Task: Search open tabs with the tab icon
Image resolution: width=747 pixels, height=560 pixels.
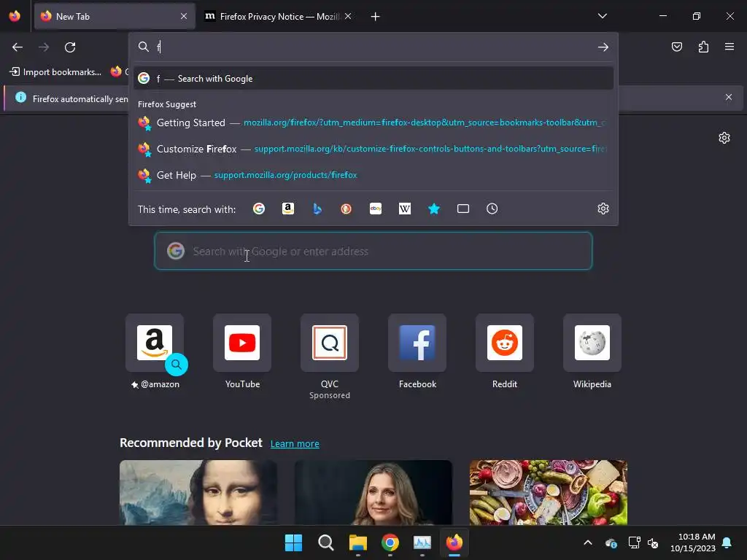Action: 463,209
